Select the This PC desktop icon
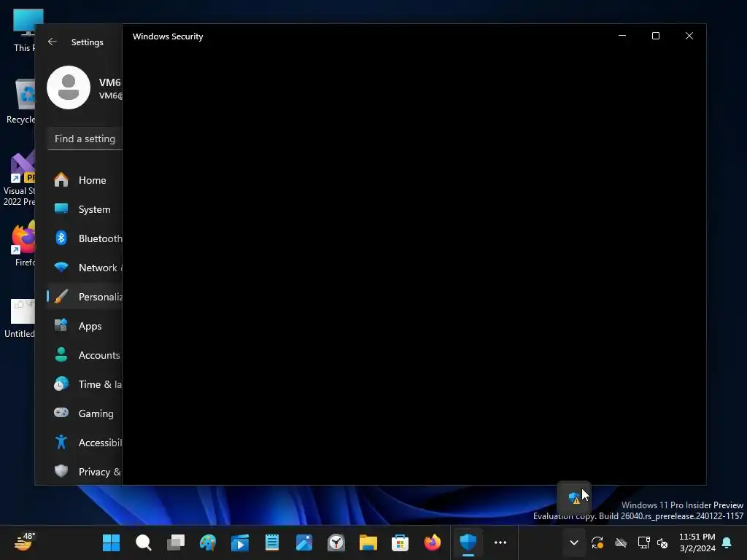 tap(24, 29)
